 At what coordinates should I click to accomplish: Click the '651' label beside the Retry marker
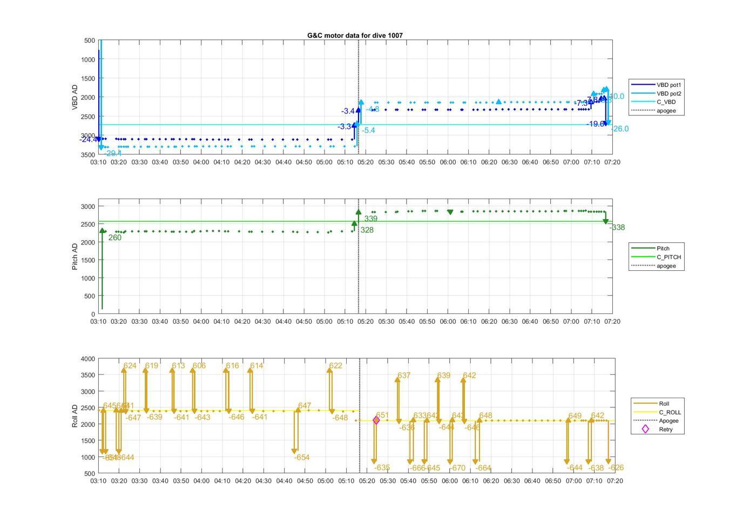382,415
